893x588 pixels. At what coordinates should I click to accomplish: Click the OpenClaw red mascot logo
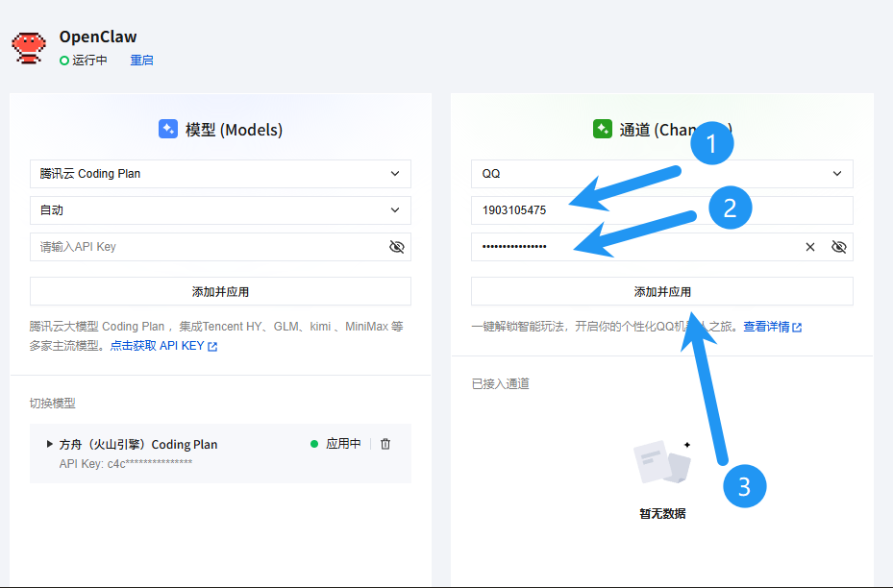[x=28, y=47]
